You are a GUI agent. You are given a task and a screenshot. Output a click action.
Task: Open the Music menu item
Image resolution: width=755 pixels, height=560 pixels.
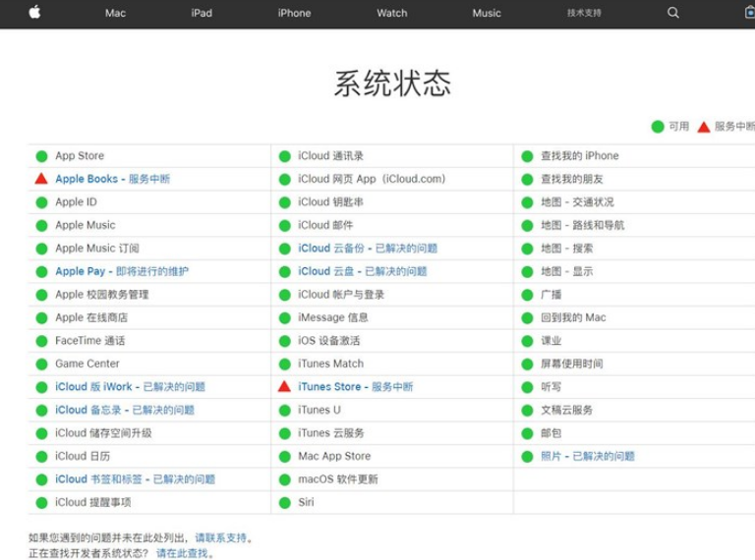(487, 13)
